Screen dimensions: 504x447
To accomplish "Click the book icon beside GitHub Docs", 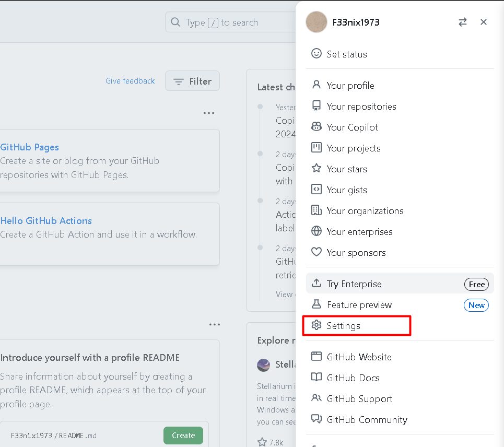I will [x=317, y=377].
